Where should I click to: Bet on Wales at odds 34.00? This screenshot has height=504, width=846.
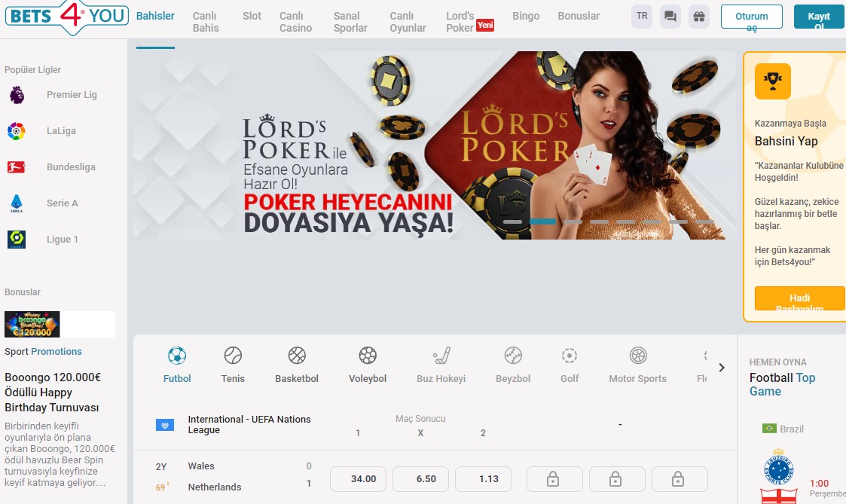(359, 479)
